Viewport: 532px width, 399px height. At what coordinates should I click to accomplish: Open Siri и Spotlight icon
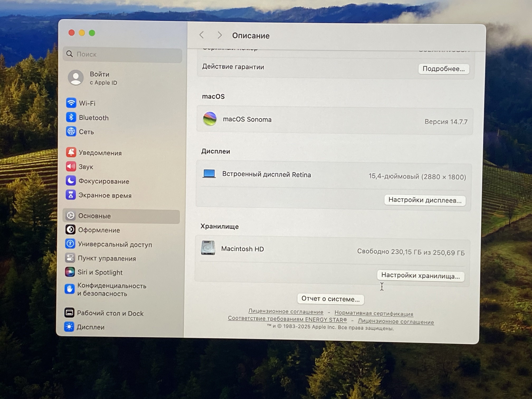[70, 272]
